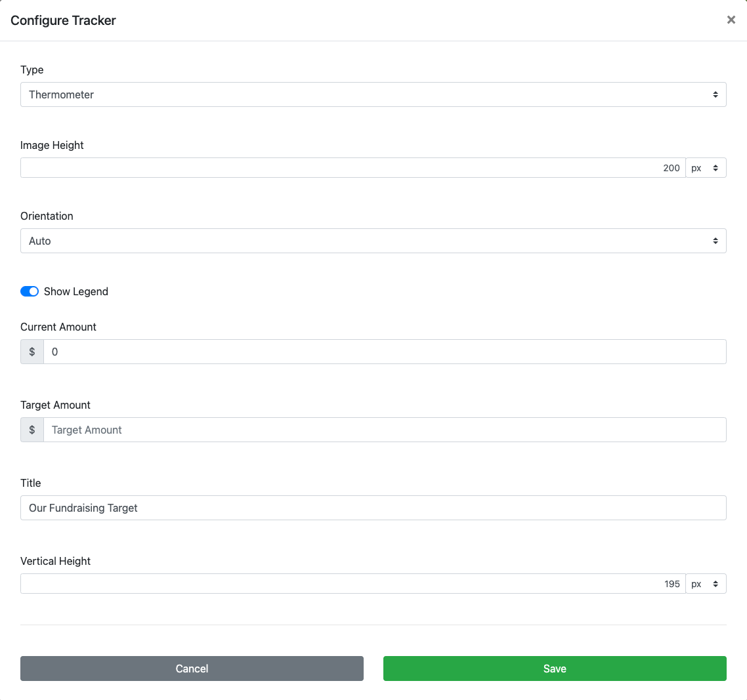The height and width of the screenshot is (700, 747).
Task: Click the Type field label
Action: pyautogui.click(x=32, y=70)
